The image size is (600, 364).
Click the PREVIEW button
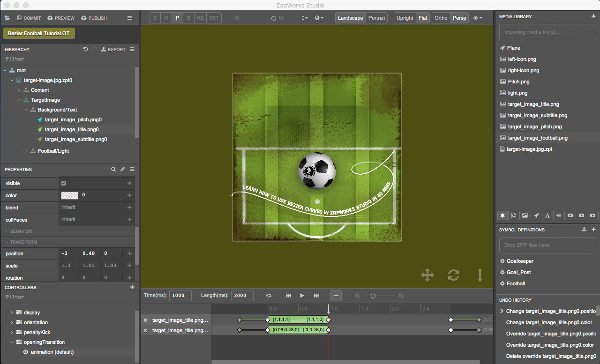pos(60,18)
